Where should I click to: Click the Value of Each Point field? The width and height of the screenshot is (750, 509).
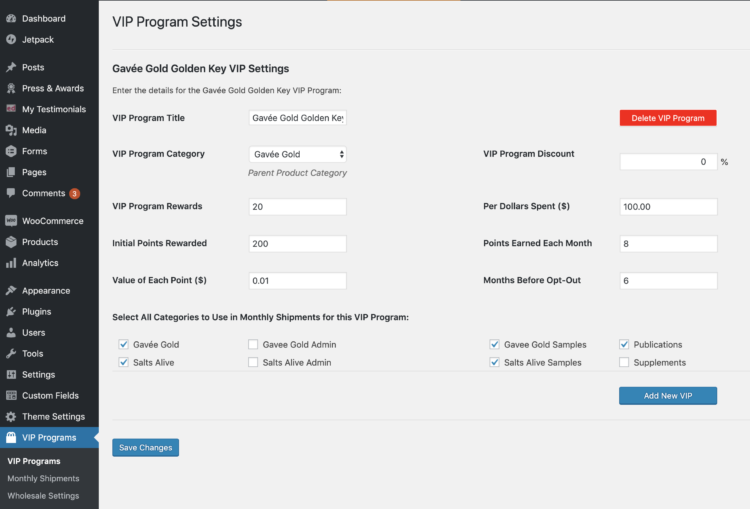point(298,281)
